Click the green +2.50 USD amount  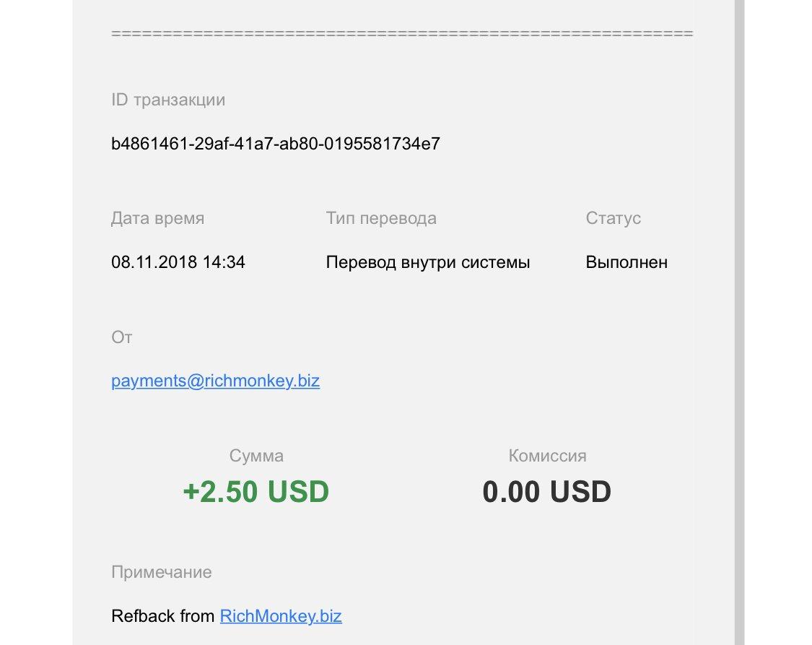[256, 492]
